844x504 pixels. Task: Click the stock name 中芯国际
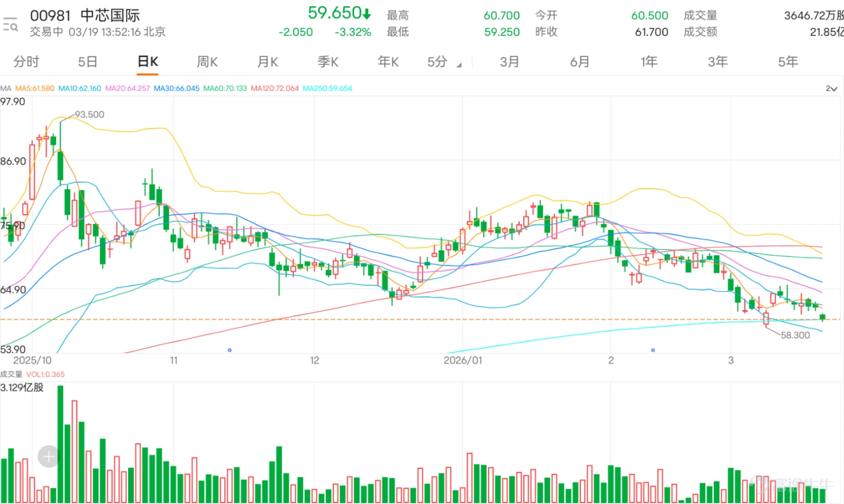110,15
